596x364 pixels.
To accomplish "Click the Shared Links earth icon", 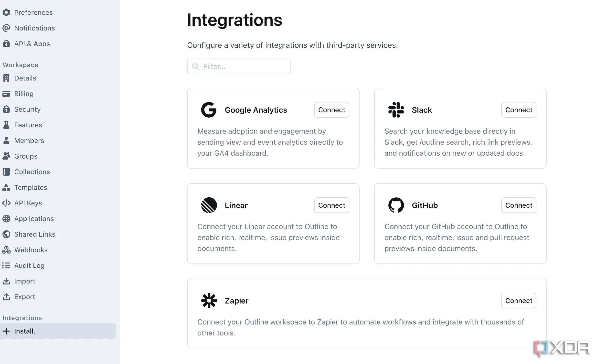I will coord(6,234).
